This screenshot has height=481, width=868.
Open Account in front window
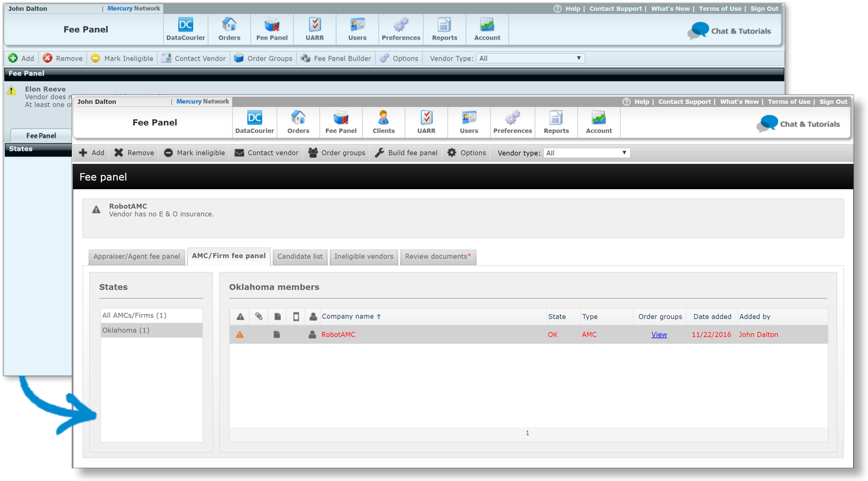(x=599, y=122)
